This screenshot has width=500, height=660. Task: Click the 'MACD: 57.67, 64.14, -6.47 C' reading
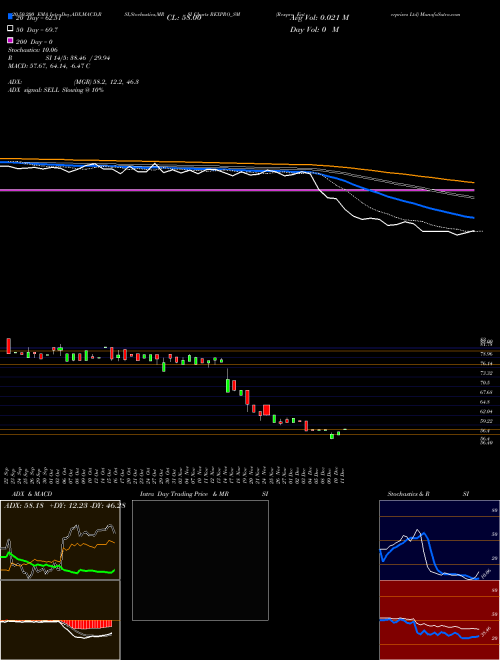(49, 66)
